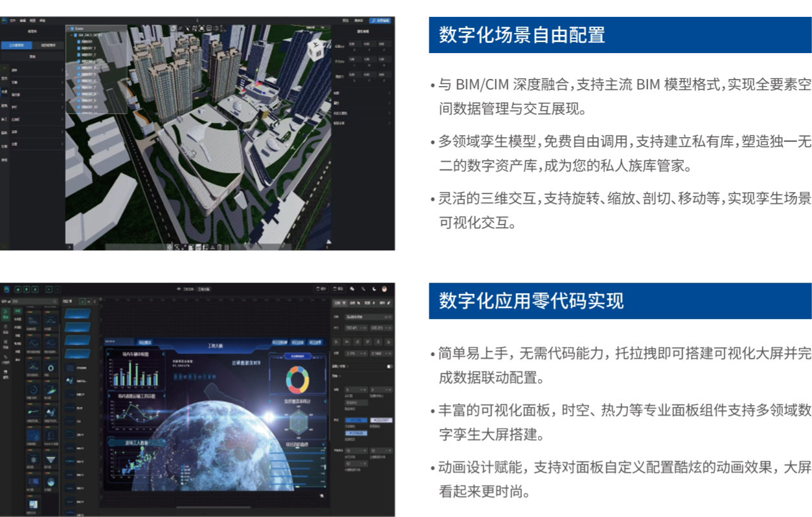Uncheck the mesh tree item ending in _10
This screenshot has width=812, height=517.
point(79,107)
